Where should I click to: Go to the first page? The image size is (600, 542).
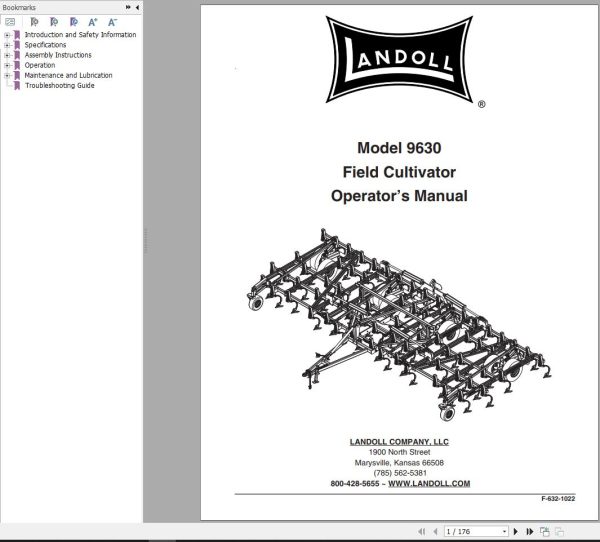pos(422,531)
